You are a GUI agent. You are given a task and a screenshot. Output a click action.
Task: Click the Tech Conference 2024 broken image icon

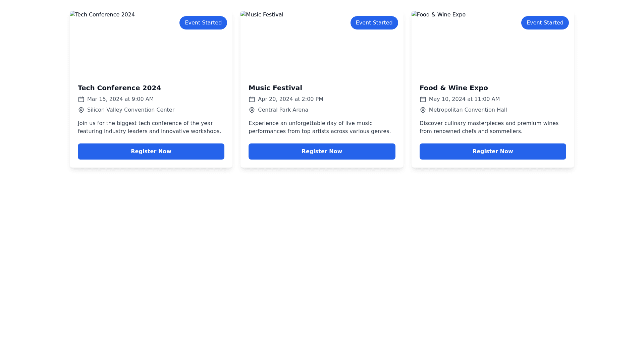pos(72,14)
